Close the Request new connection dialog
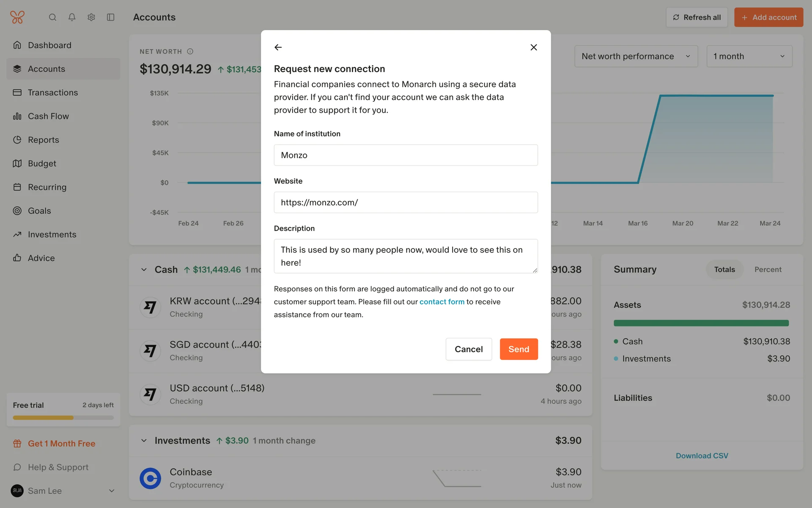The height and width of the screenshot is (508, 812). [534, 47]
